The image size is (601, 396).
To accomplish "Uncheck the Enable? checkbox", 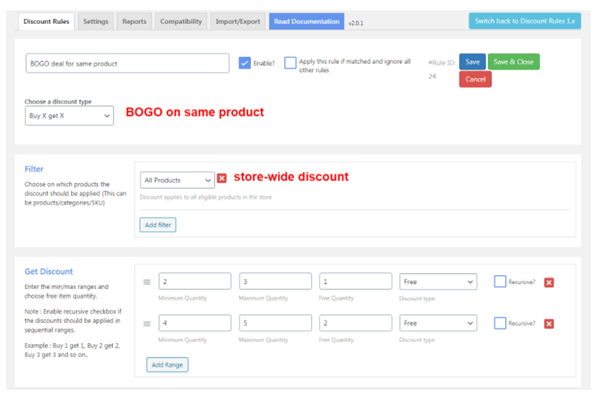I will 245,63.
